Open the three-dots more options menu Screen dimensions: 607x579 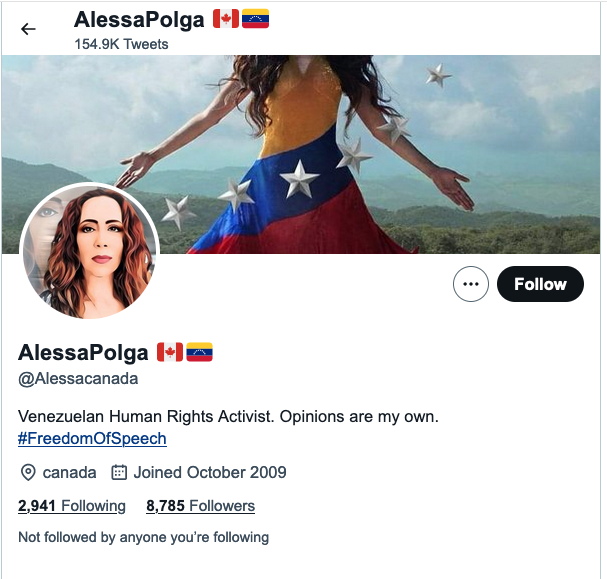(471, 284)
